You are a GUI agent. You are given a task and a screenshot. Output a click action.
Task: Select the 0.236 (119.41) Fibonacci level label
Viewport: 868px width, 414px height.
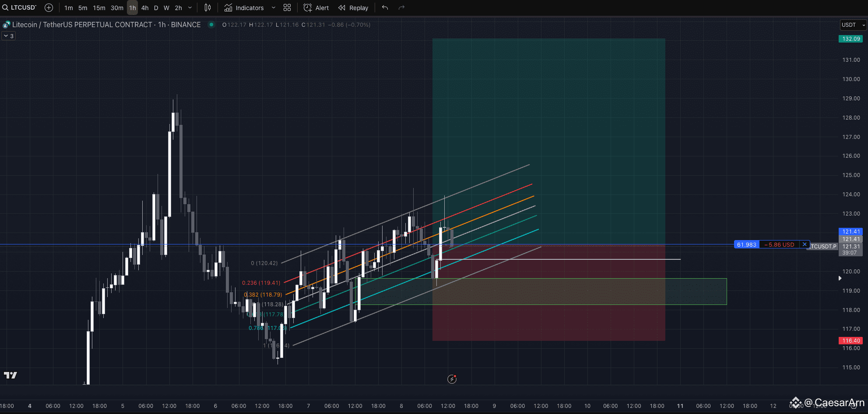click(261, 283)
